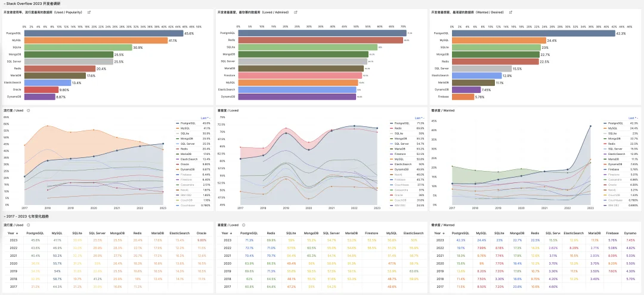Click Redis bar in Loved / Admired chart
The height and width of the screenshot is (295, 644).
(x=320, y=40)
